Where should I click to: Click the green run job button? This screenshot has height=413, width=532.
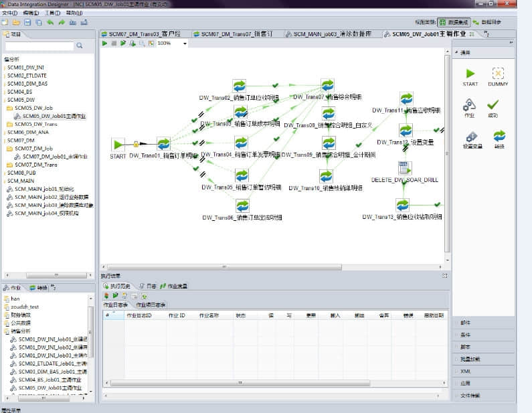pos(104,44)
